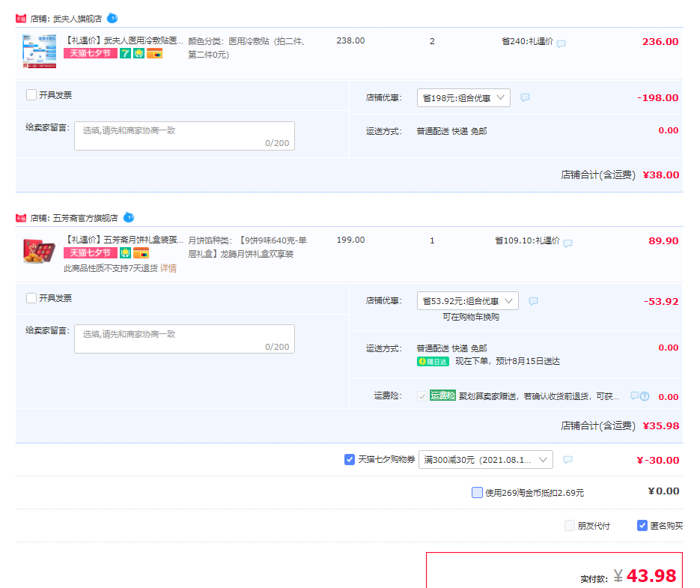Open 五芳斋 mooncake gift box thumbnail

click(39, 251)
